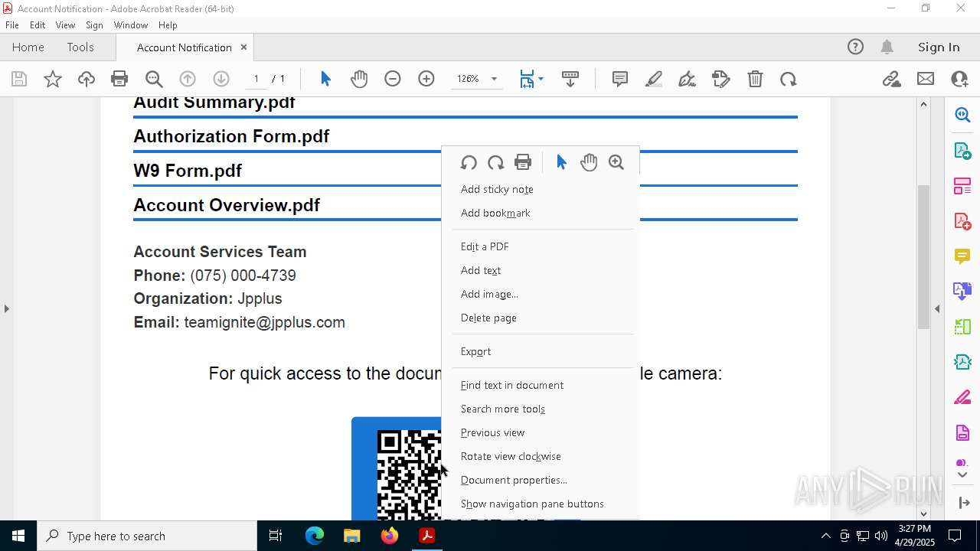Viewport: 980px width, 551px height.
Task: Open the View menu
Action: pos(66,24)
